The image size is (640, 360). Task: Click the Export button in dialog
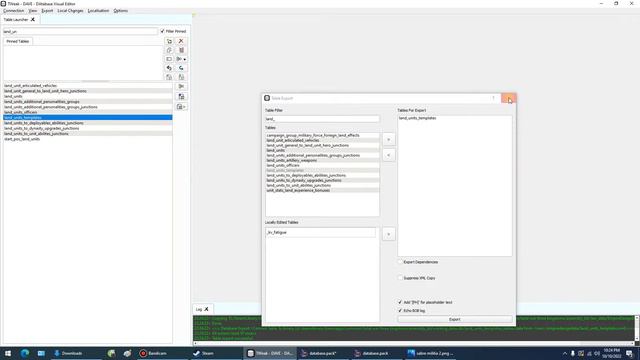(x=455, y=319)
